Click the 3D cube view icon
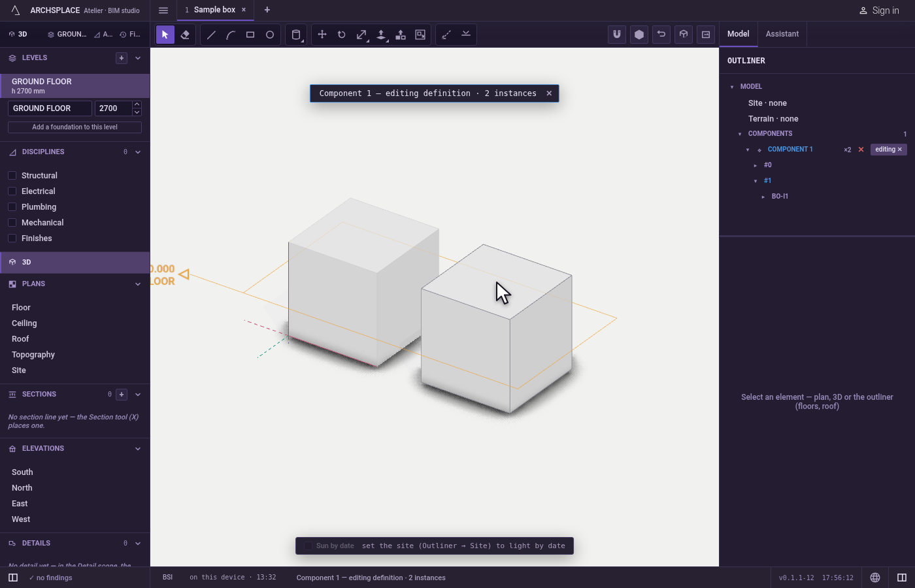915x588 pixels. click(x=684, y=35)
